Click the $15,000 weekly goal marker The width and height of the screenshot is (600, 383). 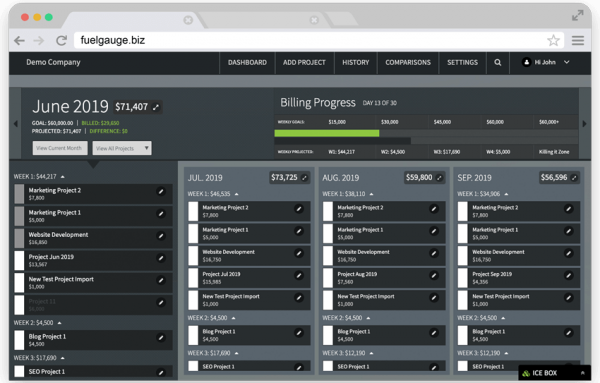tap(337, 122)
